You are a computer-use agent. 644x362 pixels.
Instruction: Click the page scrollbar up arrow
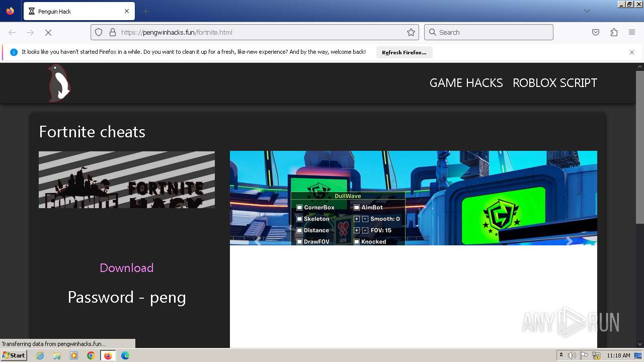pyautogui.click(x=640, y=67)
